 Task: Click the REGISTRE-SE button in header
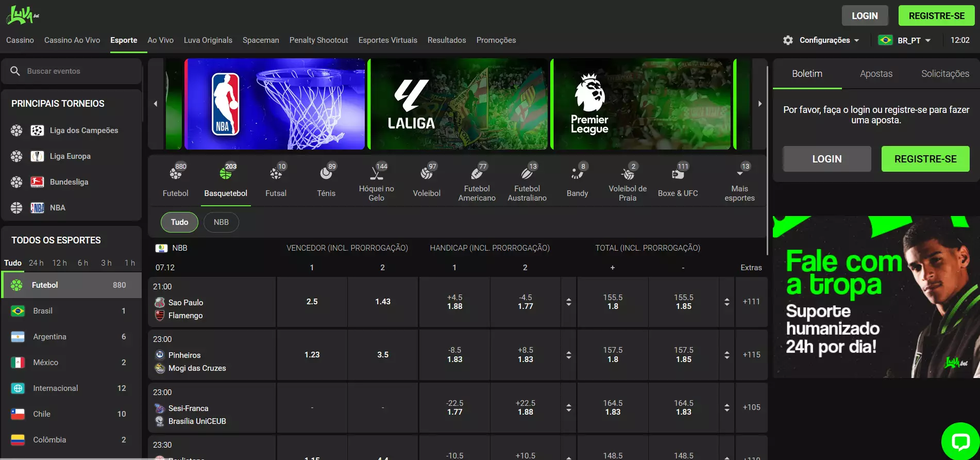[x=936, y=16]
